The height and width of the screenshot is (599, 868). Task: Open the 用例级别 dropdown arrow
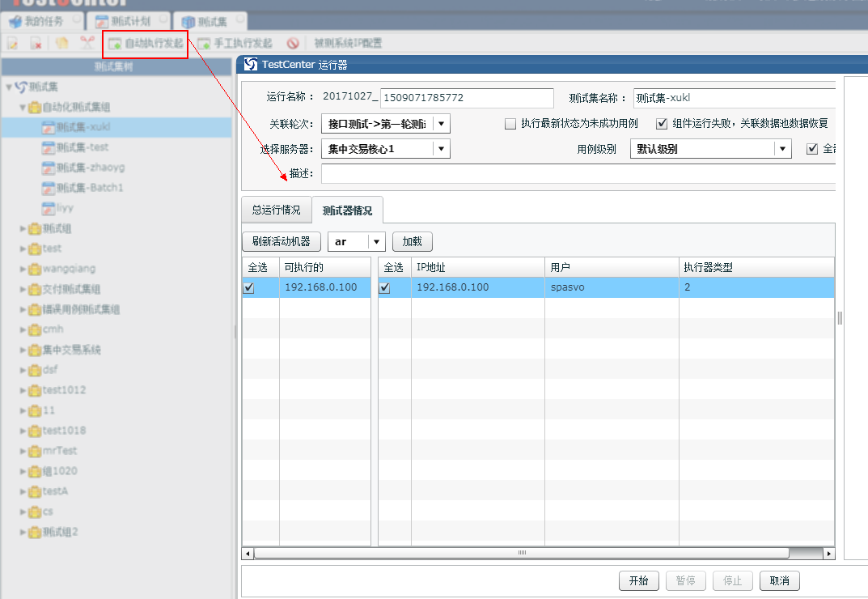(x=782, y=149)
